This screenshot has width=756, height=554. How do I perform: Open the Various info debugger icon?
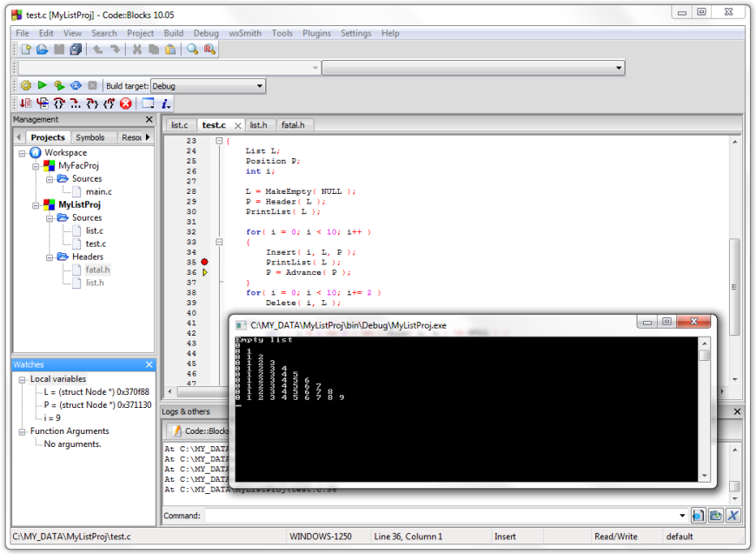click(x=165, y=103)
